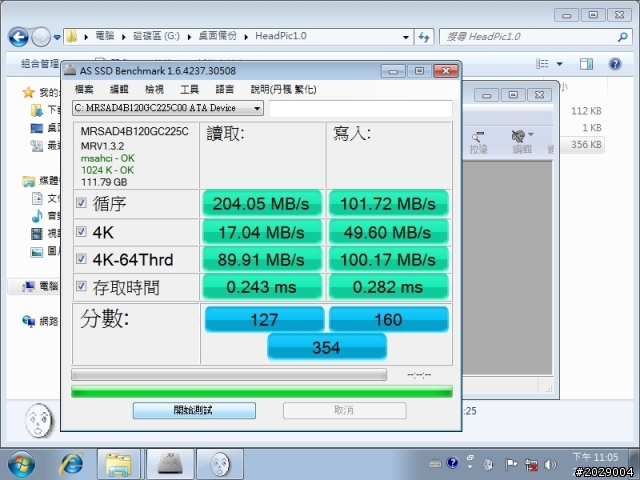Click the green completed progress bar

(262, 391)
